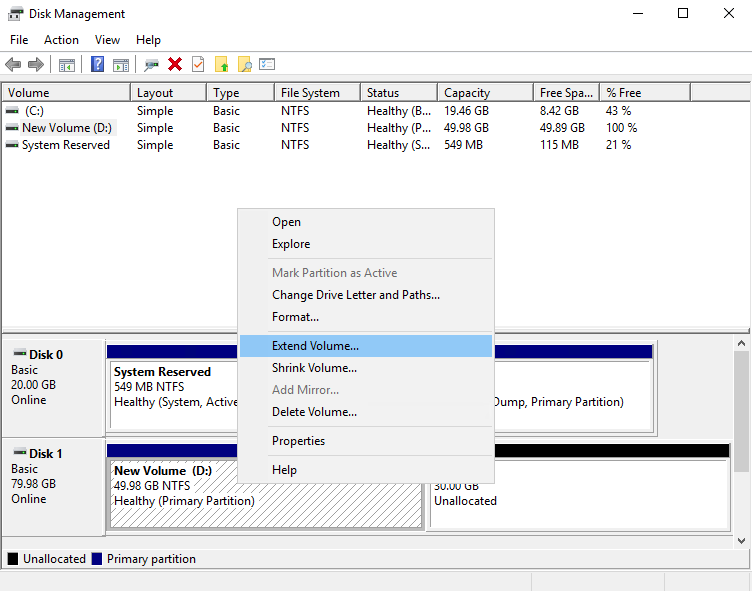Sort by the Free Space column header
The image size is (752, 591).
(x=566, y=93)
